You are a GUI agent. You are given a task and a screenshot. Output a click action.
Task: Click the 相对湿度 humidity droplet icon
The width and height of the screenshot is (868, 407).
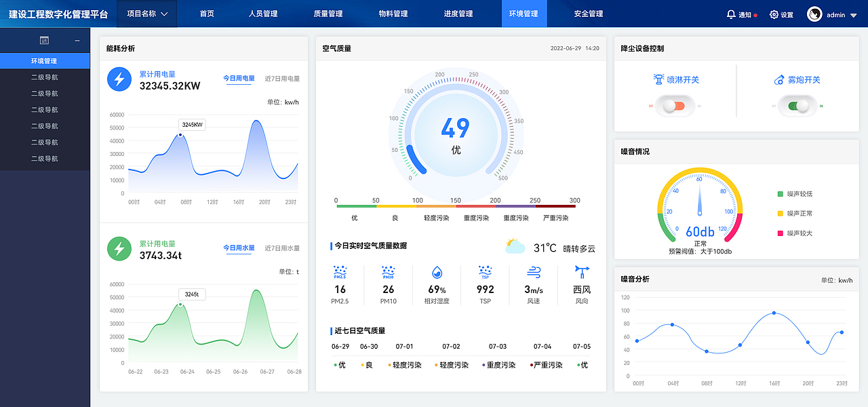tap(436, 273)
